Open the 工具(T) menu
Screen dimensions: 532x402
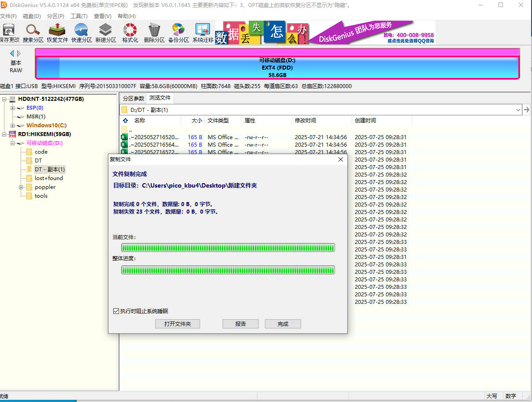pyautogui.click(x=79, y=16)
